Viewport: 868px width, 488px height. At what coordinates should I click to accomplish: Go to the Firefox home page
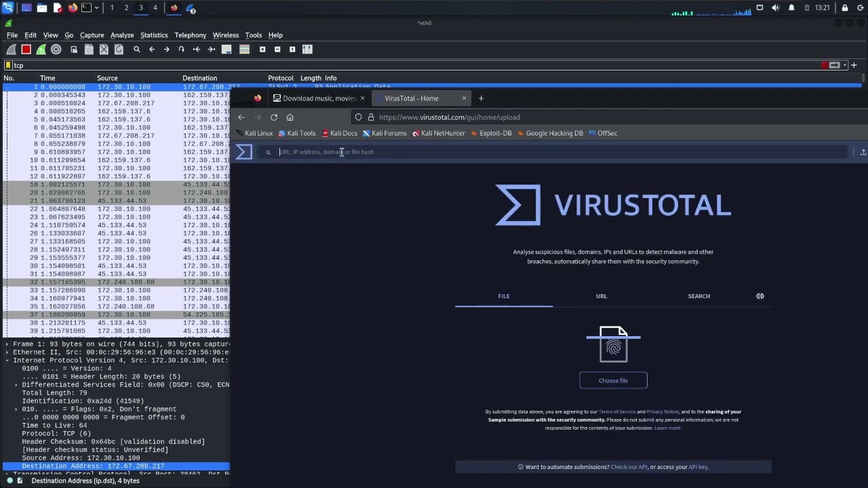tap(290, 117)
